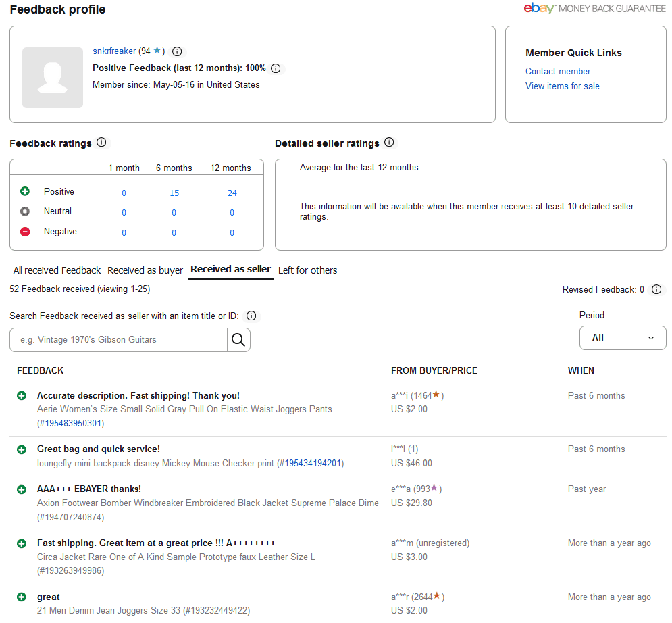Open the Period dropdown set to All
Viewport: 672px width, 623px height.
623,338
